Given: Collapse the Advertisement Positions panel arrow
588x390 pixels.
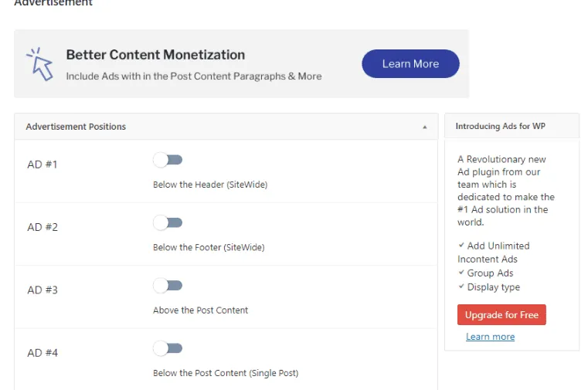Looking at the screenshot, I should point(424,127).
